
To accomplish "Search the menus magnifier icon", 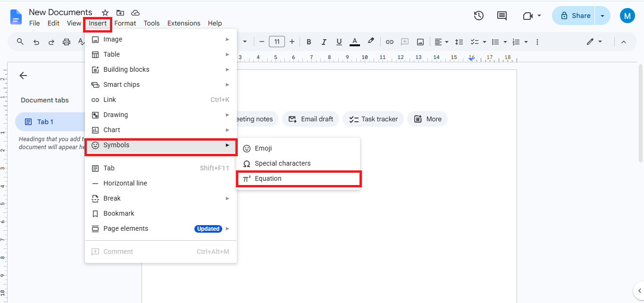I will (20, 42).
